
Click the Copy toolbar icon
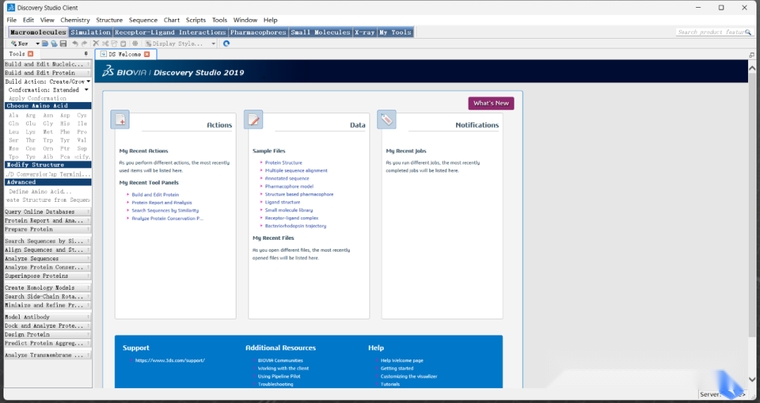click(114, 44)
